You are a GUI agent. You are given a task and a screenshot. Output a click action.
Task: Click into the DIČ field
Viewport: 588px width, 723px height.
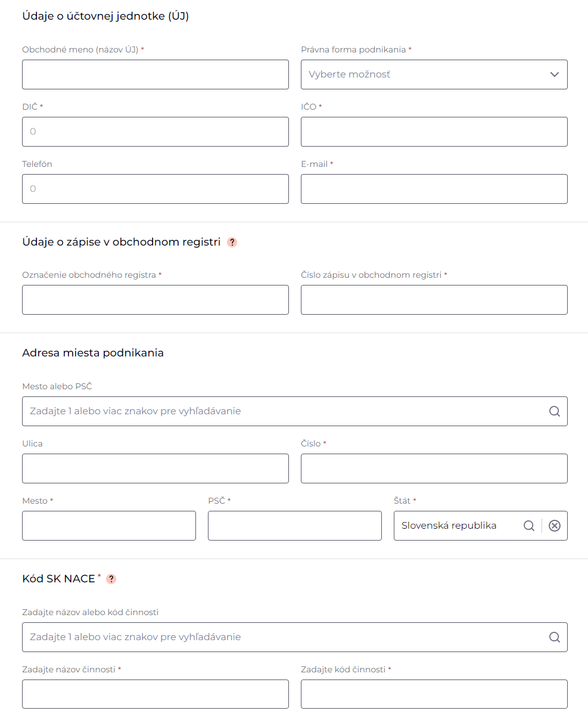tap(155, 132)
